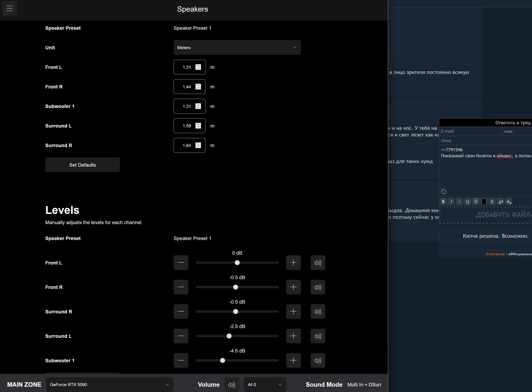Decrease Subwoofer 1 level with minus button
Image resolution: width=532 pixels, height=392 pixels.
[181, 360]
